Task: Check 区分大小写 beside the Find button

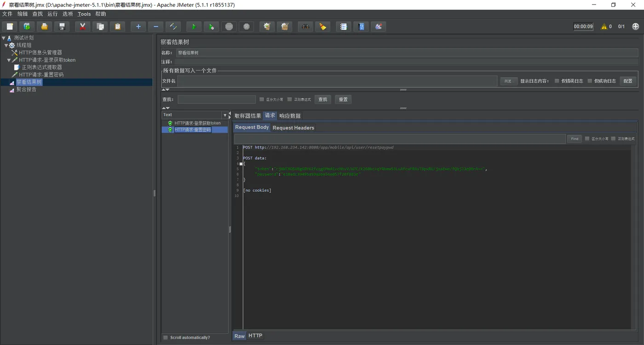Action: tap(587, 138)
